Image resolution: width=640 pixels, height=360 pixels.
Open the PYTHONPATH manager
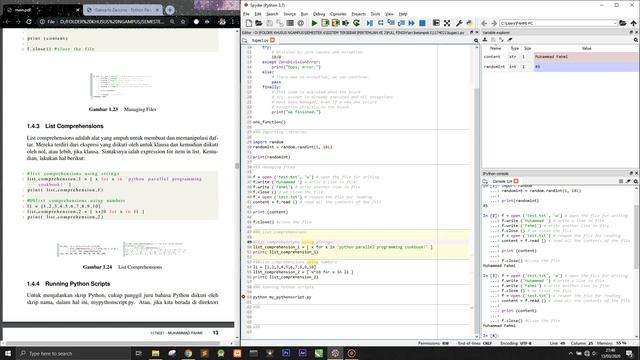(x=469, y=23)
